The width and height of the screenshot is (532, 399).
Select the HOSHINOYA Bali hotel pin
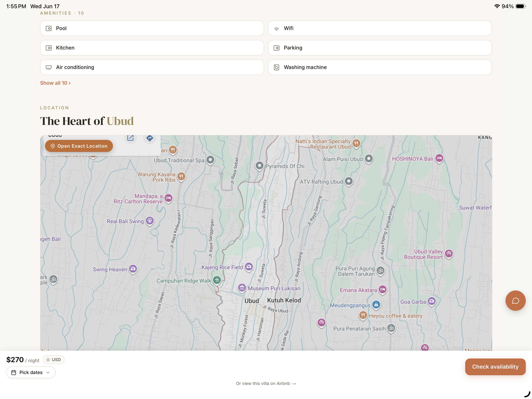pyautogui.click(x=439, y=159)
